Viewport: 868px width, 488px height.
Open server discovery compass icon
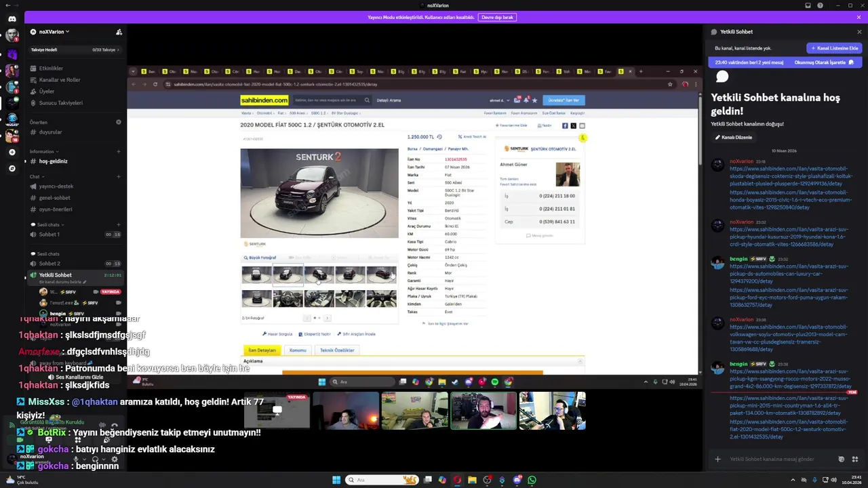point(12,168)
